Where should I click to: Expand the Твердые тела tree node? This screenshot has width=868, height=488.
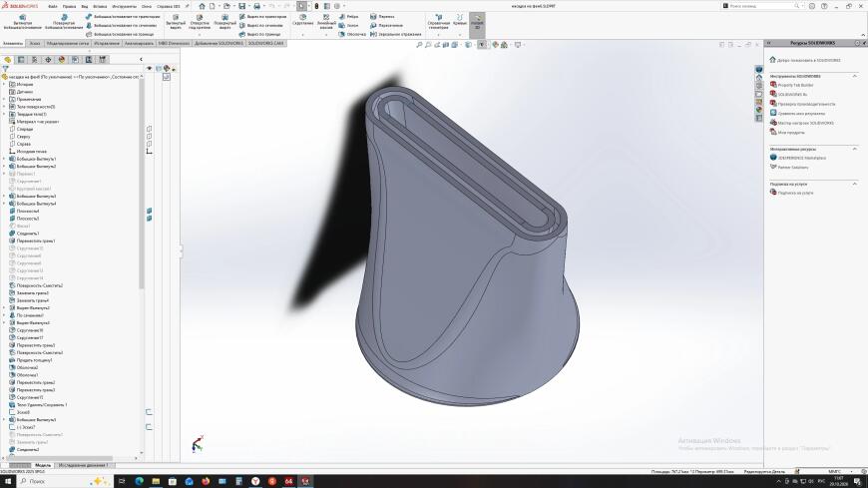pos(4,114)
